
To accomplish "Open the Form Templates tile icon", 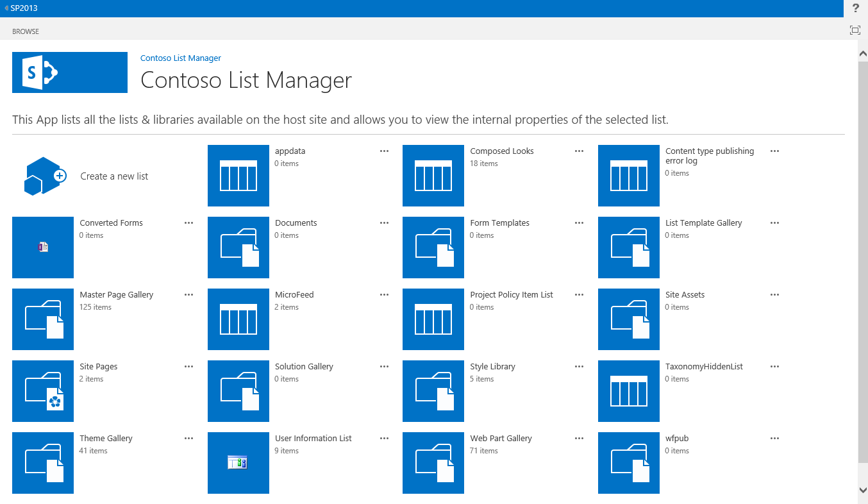I will tap(433, 248).
